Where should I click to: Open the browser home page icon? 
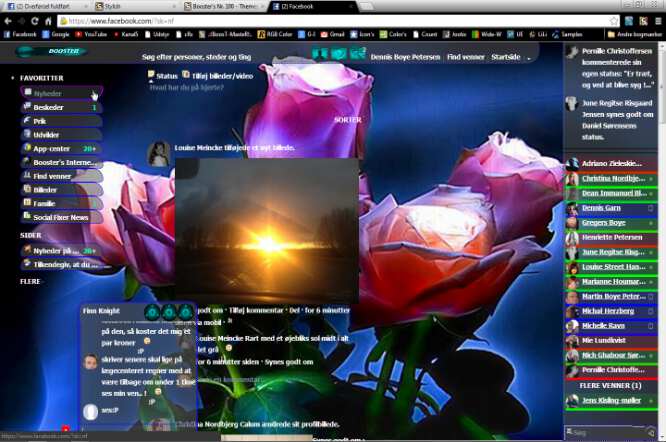pyautogui.click(x=48, y=21)
